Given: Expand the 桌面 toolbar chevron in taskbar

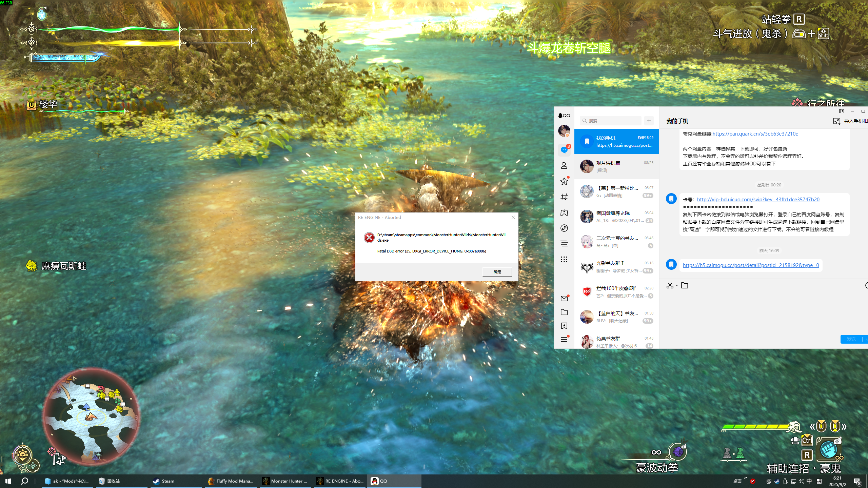Looking at the screenshot, I should point(745,478).
